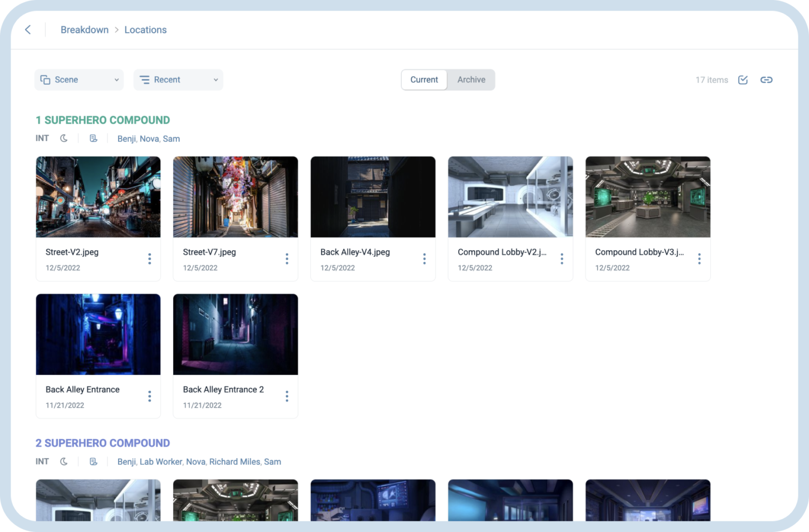Open the script icon for Scene 2
Screen dimensions: 809x532
pyautogui.click(x=94, y=461)
